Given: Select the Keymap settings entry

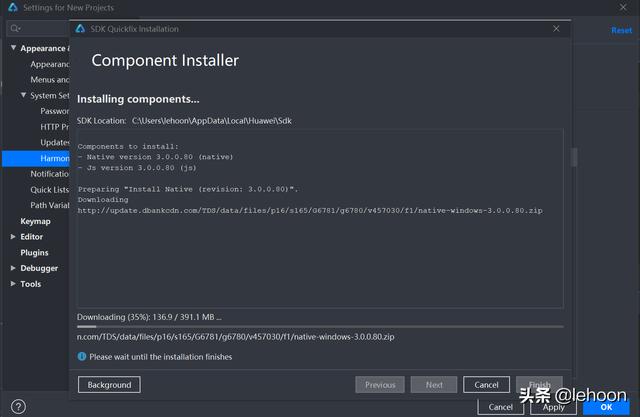Looking at the screenshot, I should 36,221.
